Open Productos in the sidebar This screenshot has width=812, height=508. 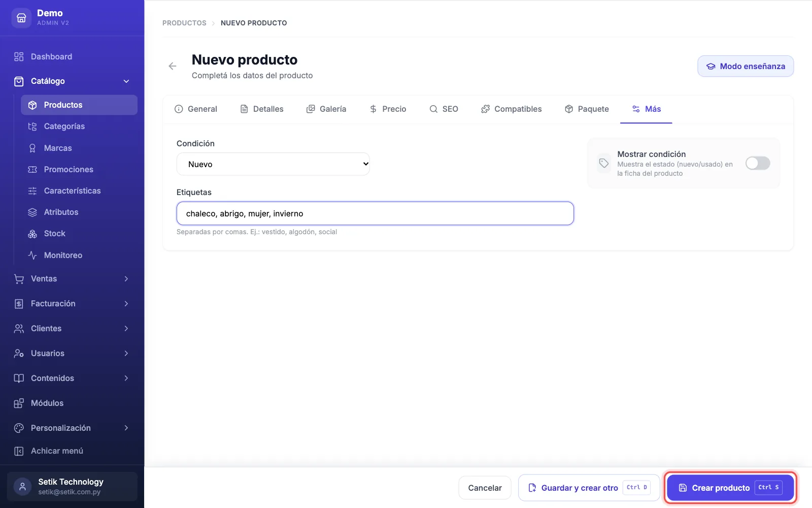pos(79,105)
